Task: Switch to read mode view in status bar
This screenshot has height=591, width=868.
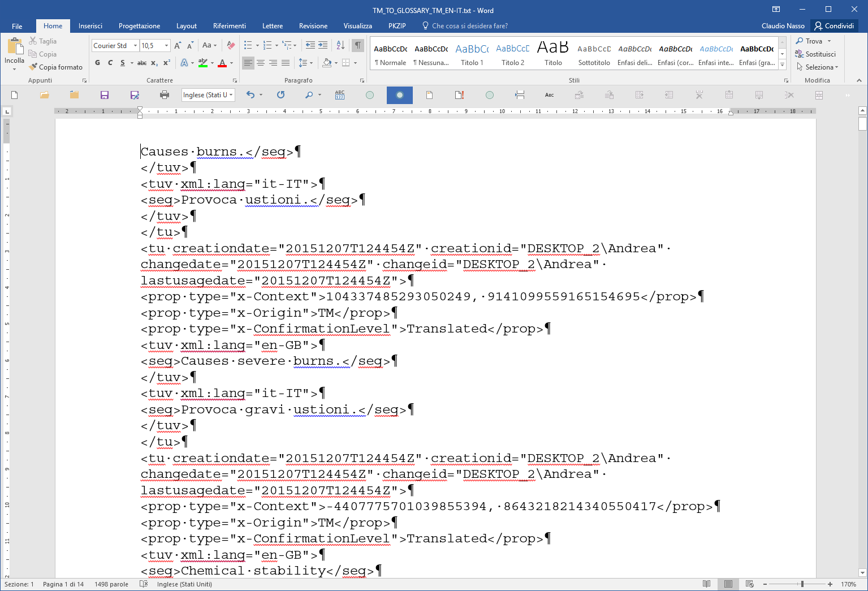Action: (x=706, y=584)
